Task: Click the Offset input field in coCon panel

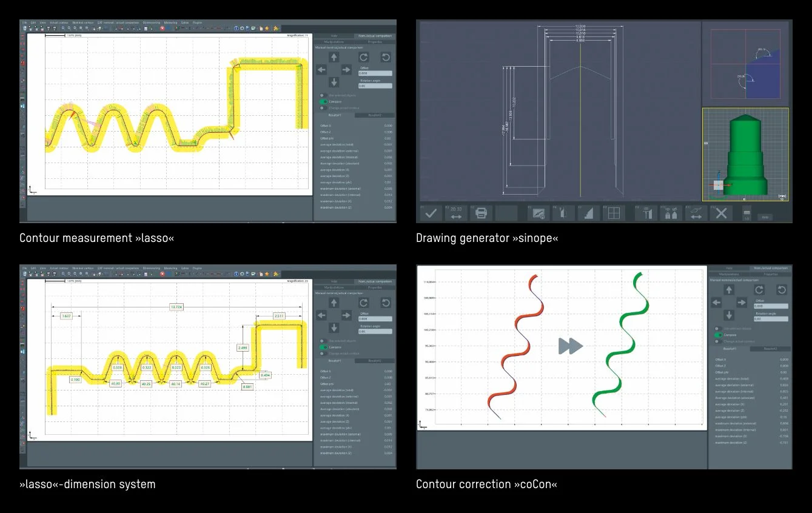Action: coord(770,306)
